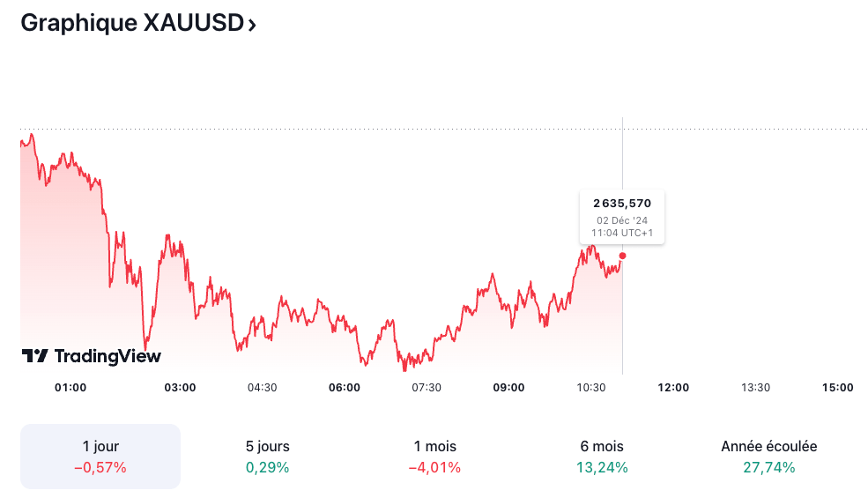Image resolution: width=868 pixels, height=498 pixels.
Task: Click the 12:00 time axis label
Action: [673, 387]
